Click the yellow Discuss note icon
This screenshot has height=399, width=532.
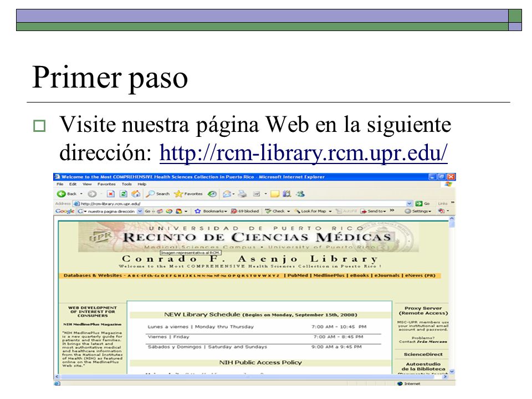click(274, 194)
